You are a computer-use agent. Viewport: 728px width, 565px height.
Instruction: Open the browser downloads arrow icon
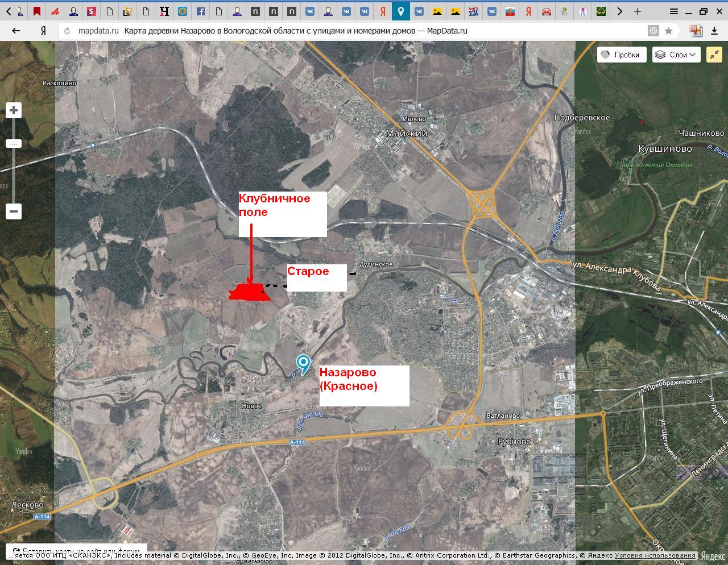coord(714,31)
